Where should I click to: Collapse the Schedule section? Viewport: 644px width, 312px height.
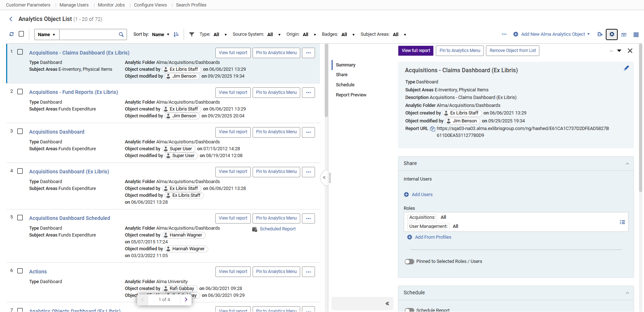tap(627, 293)
